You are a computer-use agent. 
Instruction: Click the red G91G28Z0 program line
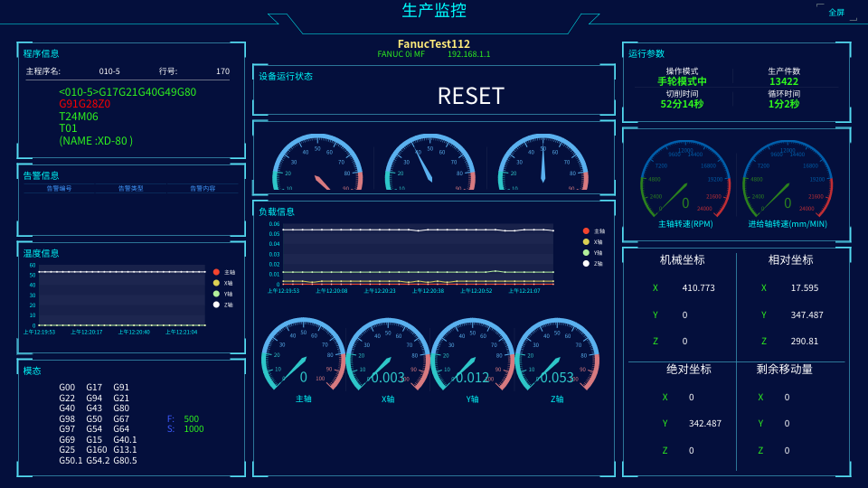[85, 104]
